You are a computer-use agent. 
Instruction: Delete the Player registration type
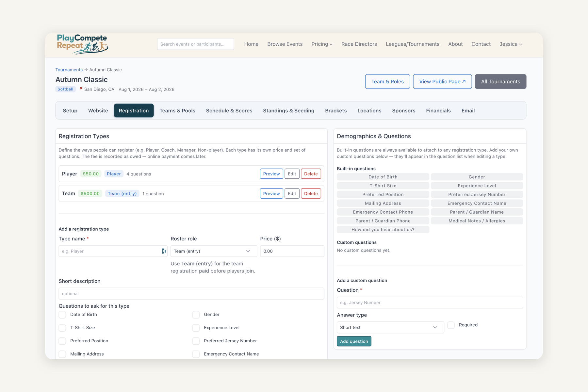tap(311, 174)
